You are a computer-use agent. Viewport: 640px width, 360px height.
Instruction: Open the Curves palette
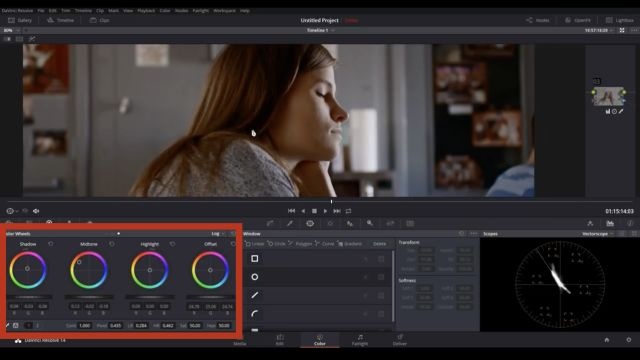click(270, 223)
